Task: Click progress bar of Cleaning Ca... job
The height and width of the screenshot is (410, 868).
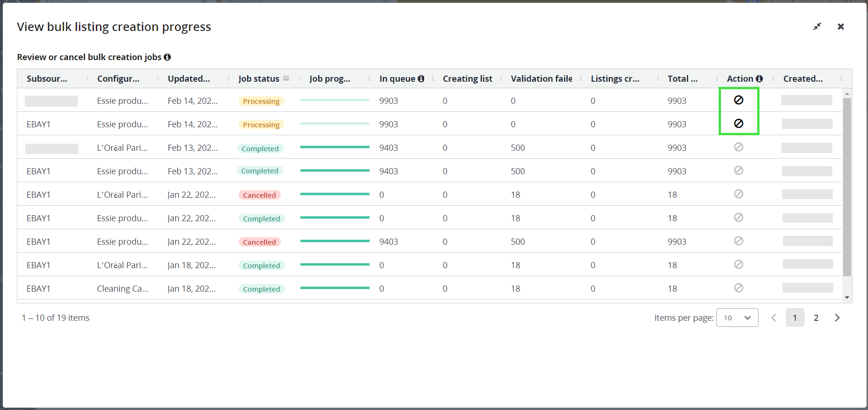Action: tap(335, 288)
